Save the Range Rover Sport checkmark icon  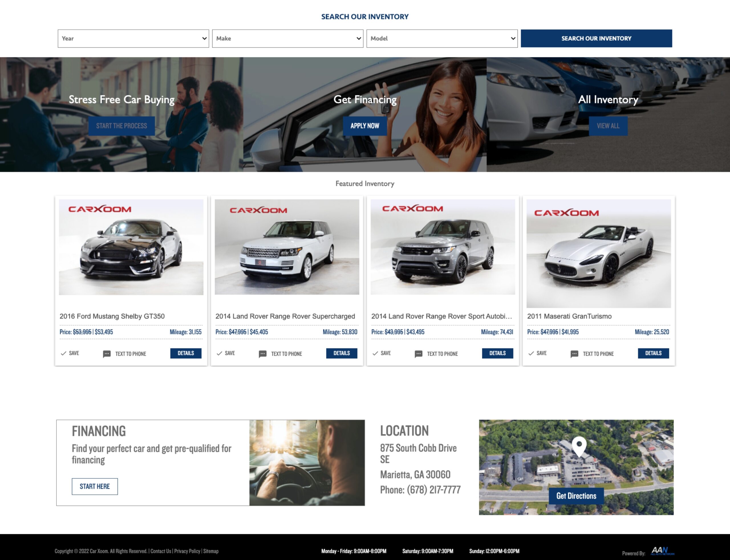[375, 353]
